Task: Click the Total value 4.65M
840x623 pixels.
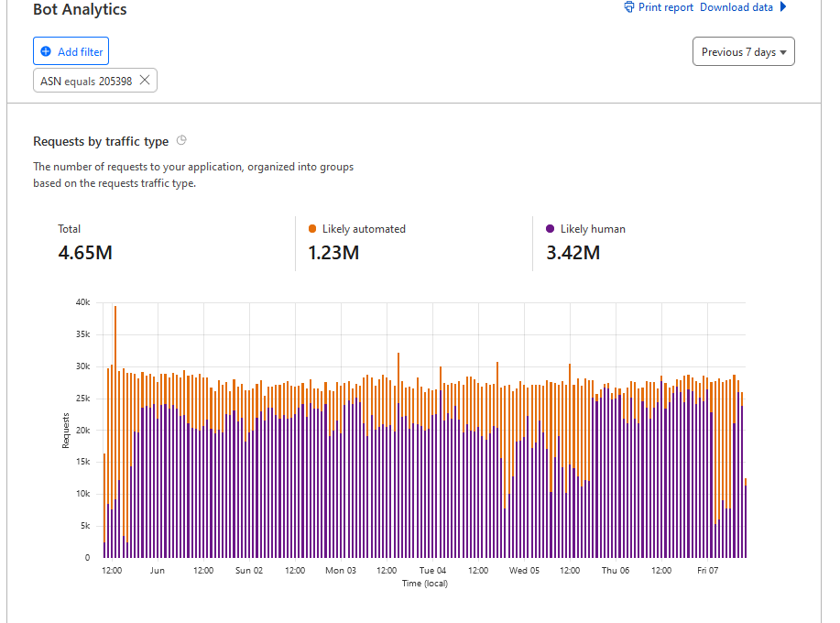Action: click(85, 252)
